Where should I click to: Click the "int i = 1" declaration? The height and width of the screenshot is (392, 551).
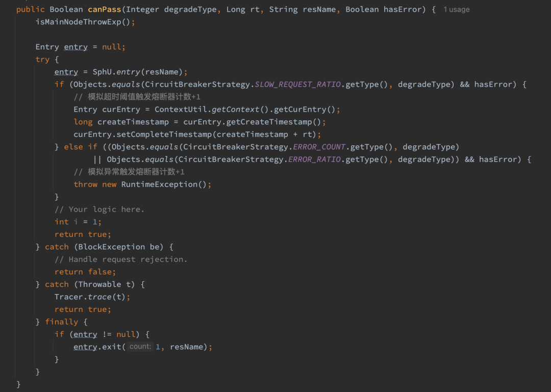tap(78, 222)
